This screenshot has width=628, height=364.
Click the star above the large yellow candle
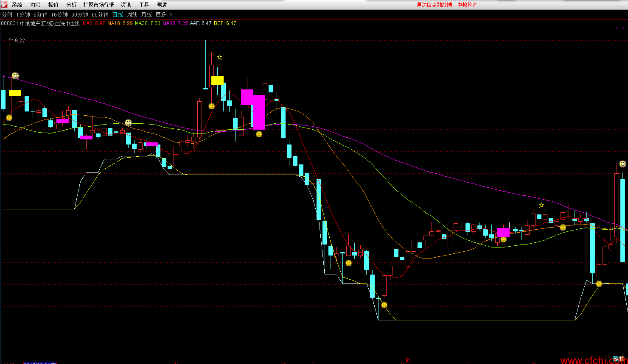(219, 57)
